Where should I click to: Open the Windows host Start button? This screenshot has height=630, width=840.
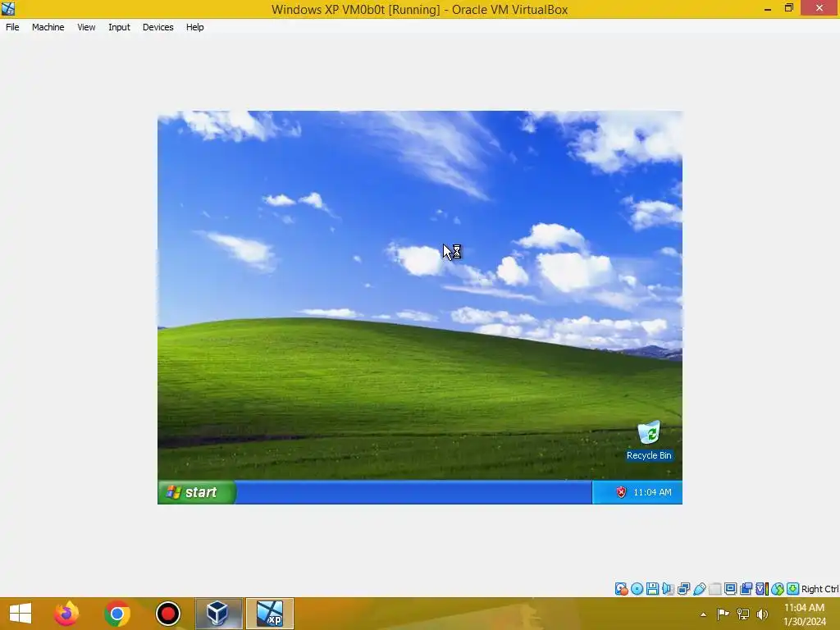click(x=21, y=614)
